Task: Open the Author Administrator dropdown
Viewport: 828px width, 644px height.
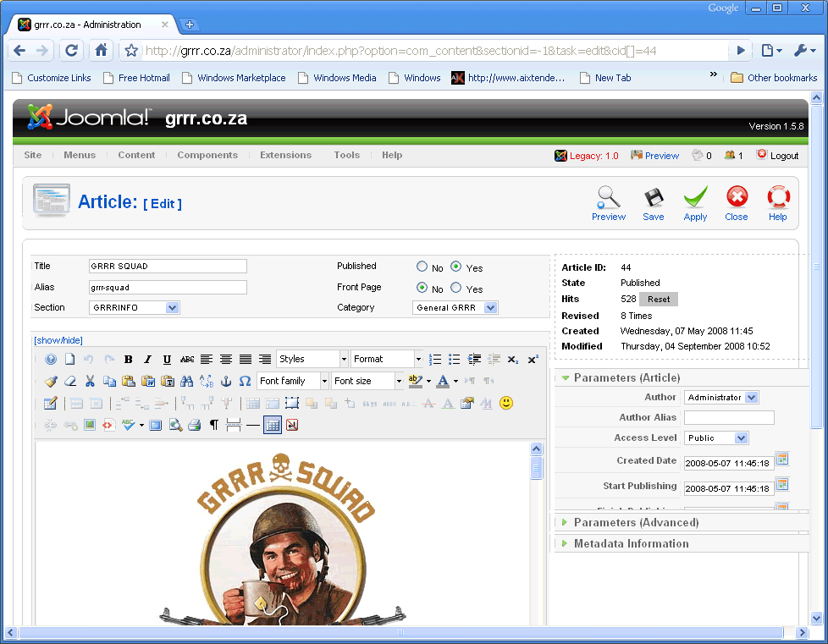Action: (x=721, y=398)
